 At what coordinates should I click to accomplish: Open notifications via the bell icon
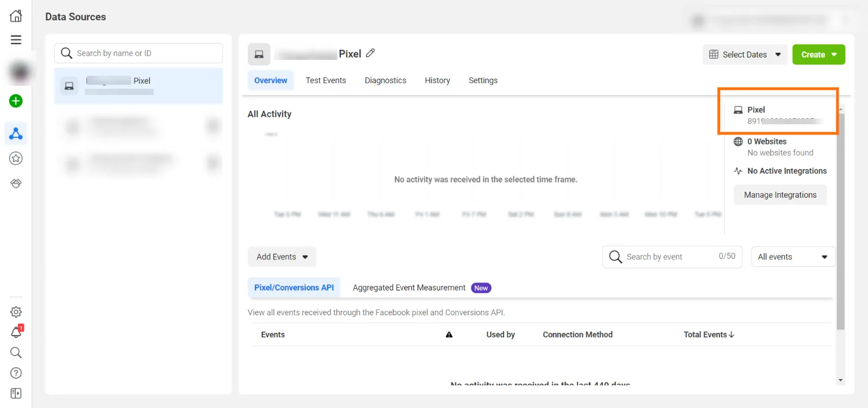tap(15, 332)
